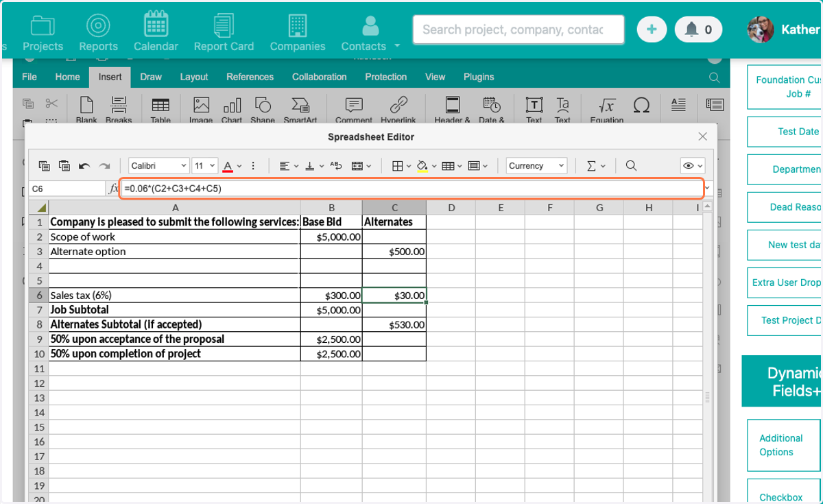
Task: Switch to the Layout tab
Action: (x=194, y=77)
